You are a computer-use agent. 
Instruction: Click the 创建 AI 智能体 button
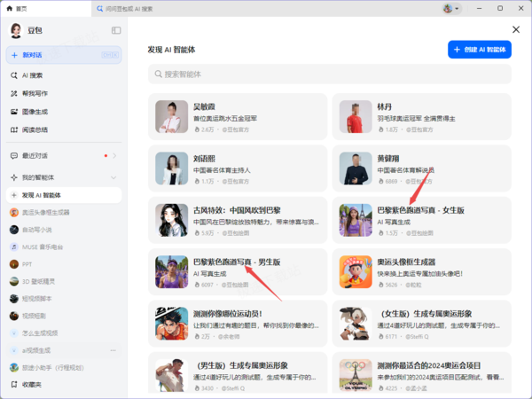[x=480, y=50]
